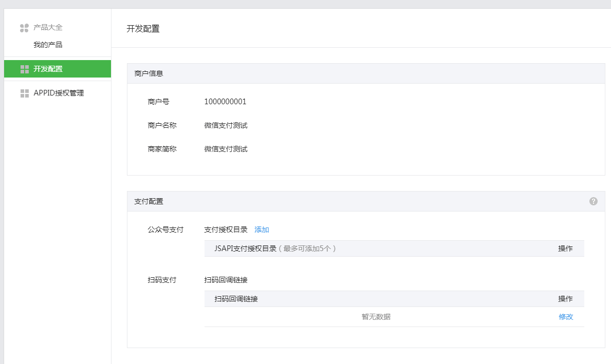Open the 产品大全 sidebar menu item
This screenshot has height=364, width=611.
48,28
